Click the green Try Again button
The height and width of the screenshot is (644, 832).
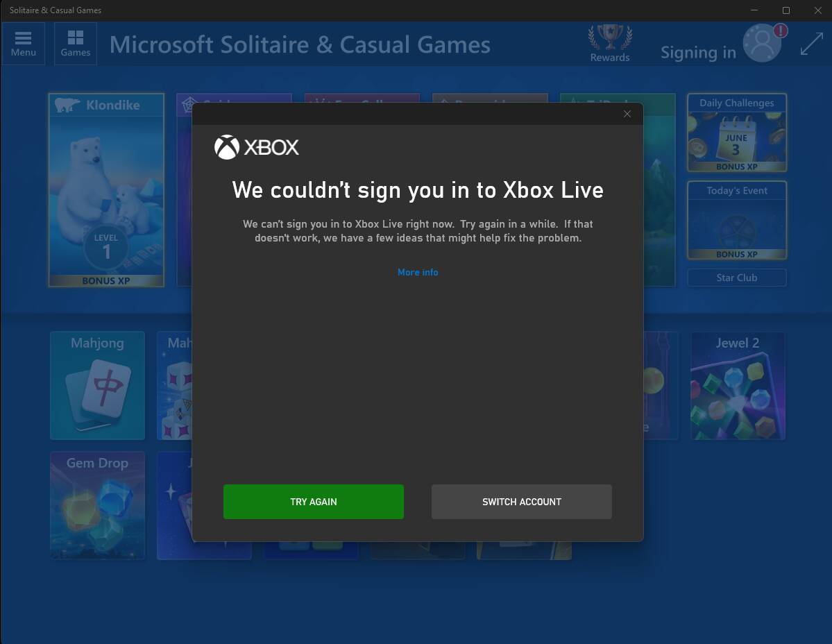click(x=314, y=501)
